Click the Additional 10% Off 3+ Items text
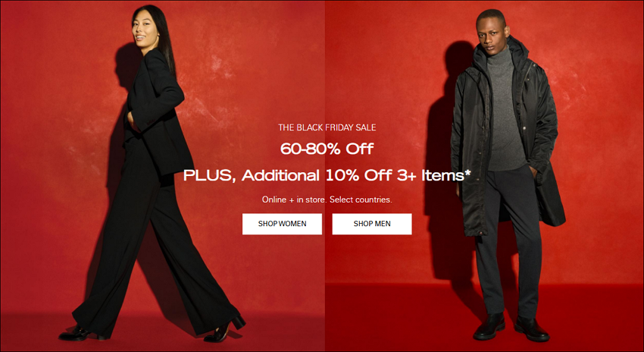This screenshot has height=352, width=644. [353, 175]
